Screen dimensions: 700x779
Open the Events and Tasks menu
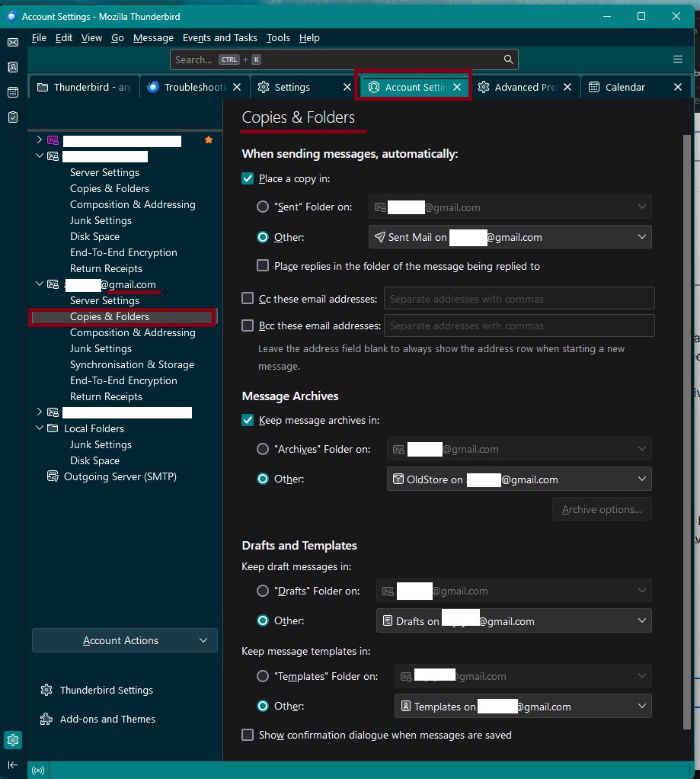[x=220, y=38]
